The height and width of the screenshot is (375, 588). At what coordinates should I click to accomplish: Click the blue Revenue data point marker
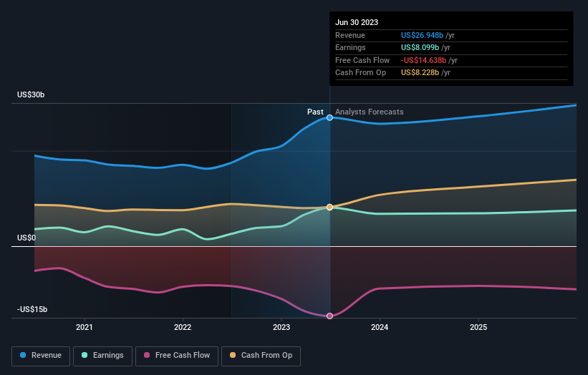[329, 117]
